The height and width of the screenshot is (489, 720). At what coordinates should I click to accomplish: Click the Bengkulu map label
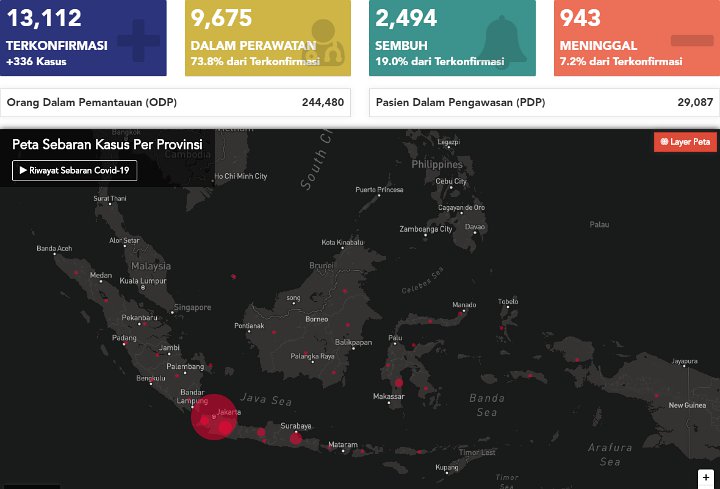pos(151,378)
